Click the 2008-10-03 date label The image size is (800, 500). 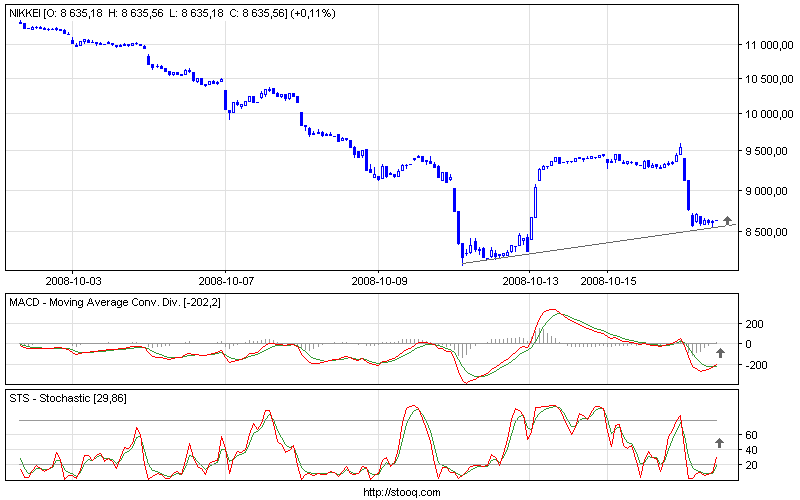coord(73,281)
